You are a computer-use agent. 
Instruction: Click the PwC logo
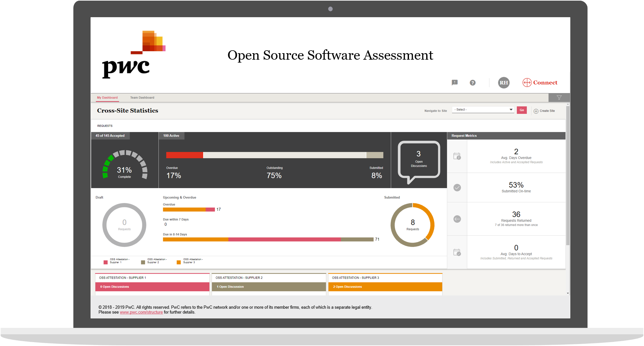click(134, 54)
